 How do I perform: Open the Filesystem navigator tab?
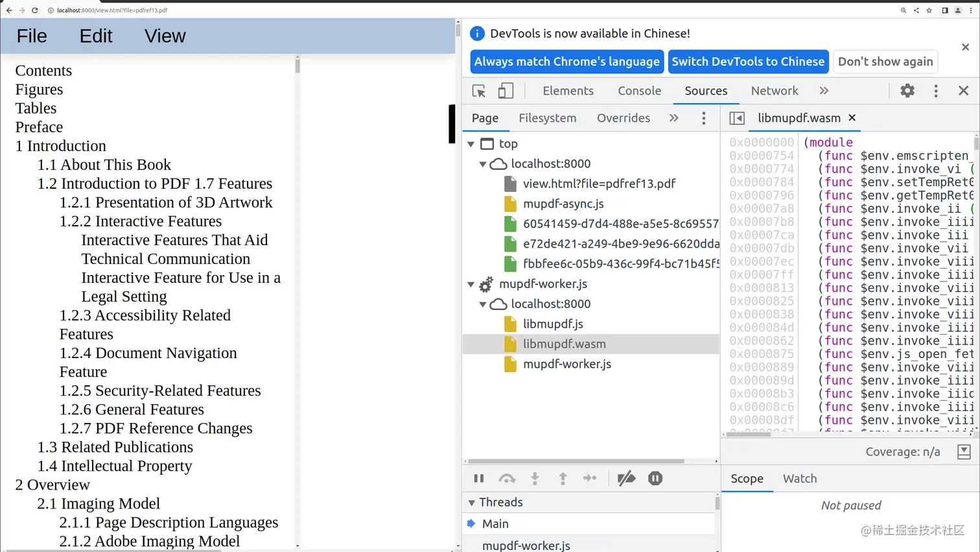548,118
